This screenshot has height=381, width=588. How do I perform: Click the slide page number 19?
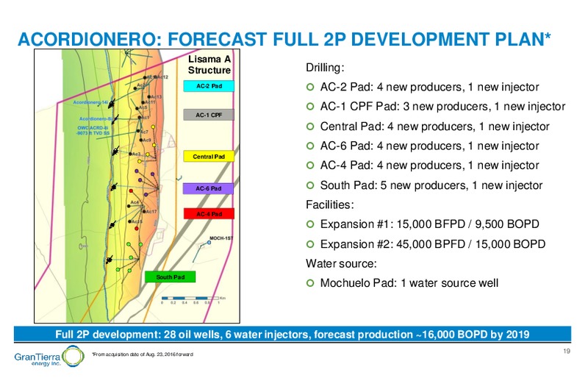coord(567,351)
